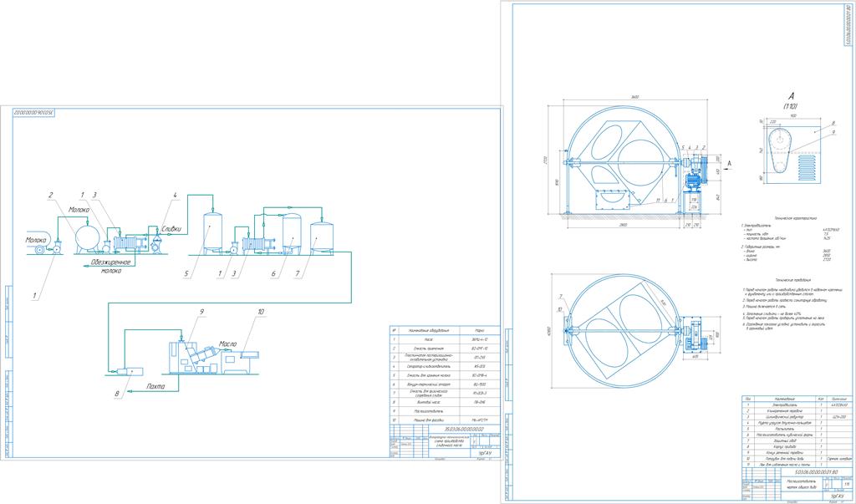
Task: Click the rectangular hatch on the front-view drum
Action: [612, 198]
